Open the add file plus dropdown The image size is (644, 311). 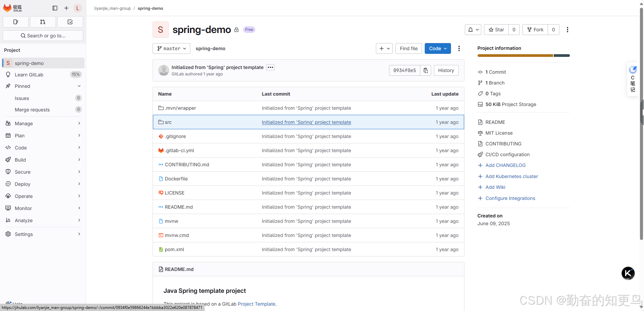384,48
